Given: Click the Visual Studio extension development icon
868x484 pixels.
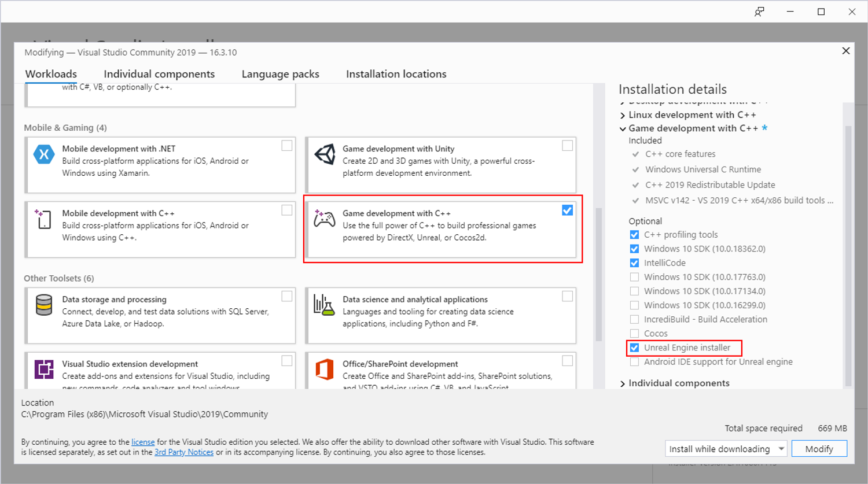Looking at the screenshot, I should coord(44,369).
